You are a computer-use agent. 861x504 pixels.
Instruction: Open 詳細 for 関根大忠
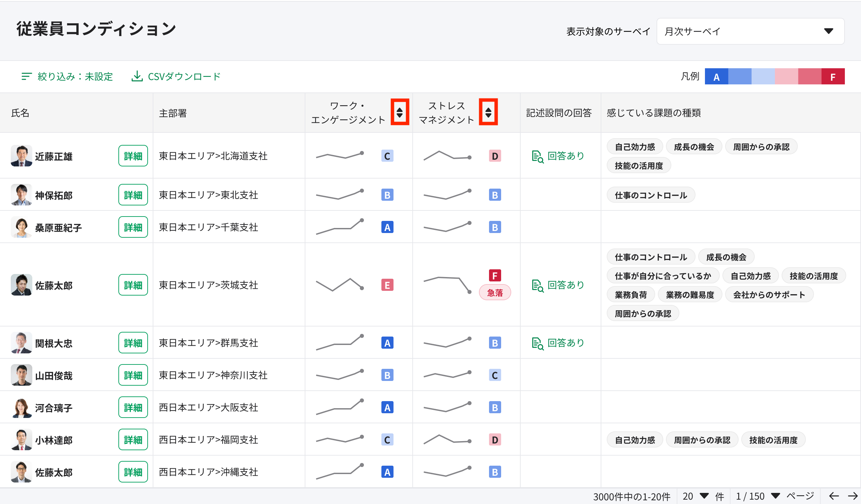133,343
